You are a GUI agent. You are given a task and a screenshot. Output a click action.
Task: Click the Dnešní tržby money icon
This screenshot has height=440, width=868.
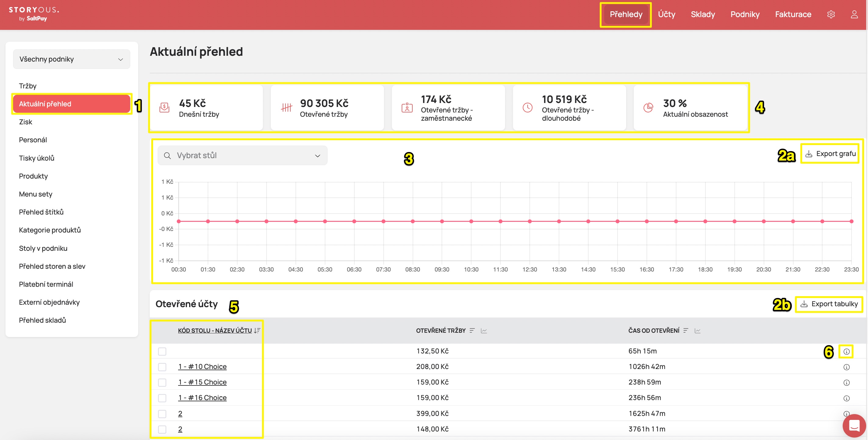pos(164,108)
